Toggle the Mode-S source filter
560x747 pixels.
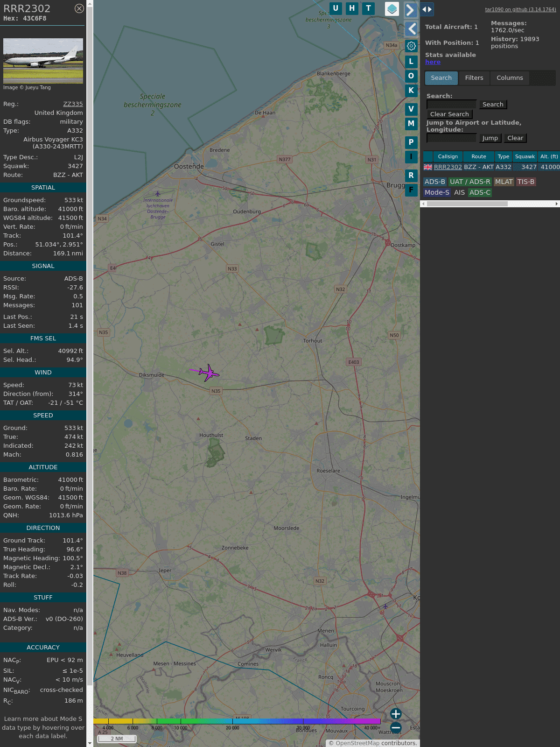click(437, 192)
